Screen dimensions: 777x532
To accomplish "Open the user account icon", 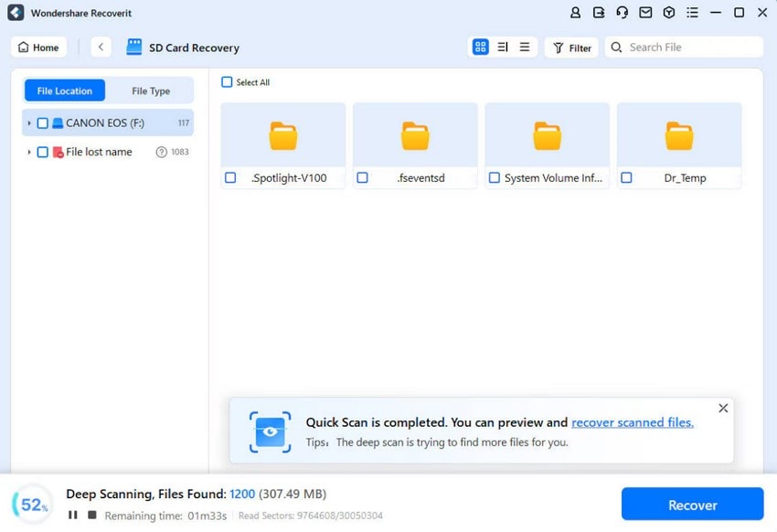I will pyautogui.click(x=575, y=13).
